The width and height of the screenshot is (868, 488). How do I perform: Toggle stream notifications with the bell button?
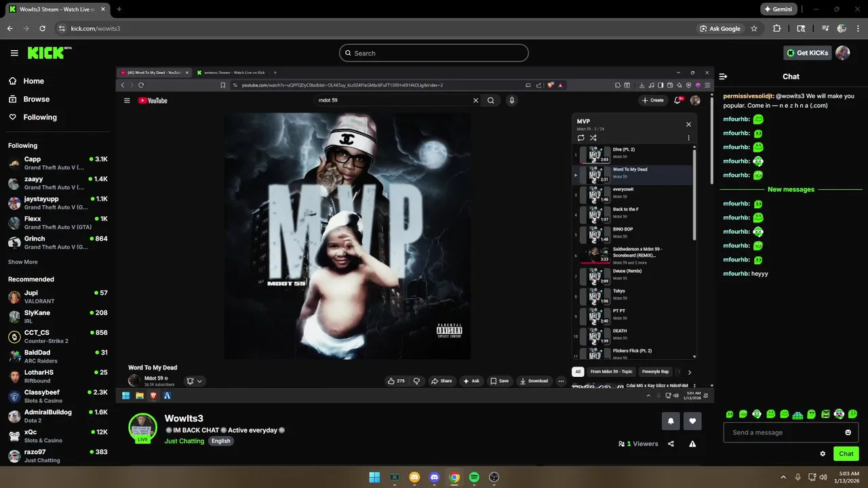671,421
